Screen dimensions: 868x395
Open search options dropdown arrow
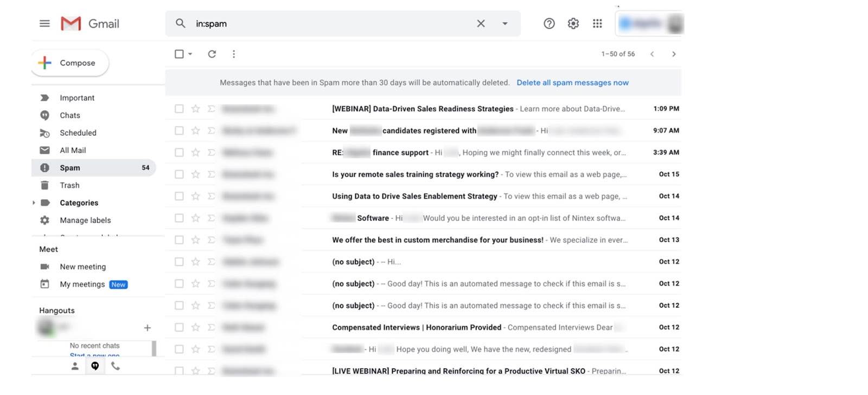(x=505, y=23)
